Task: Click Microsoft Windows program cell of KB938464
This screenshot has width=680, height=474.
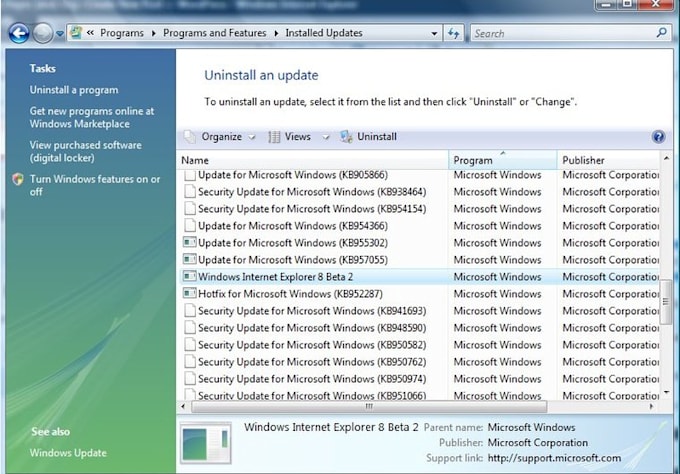Action: pos(497,192)
